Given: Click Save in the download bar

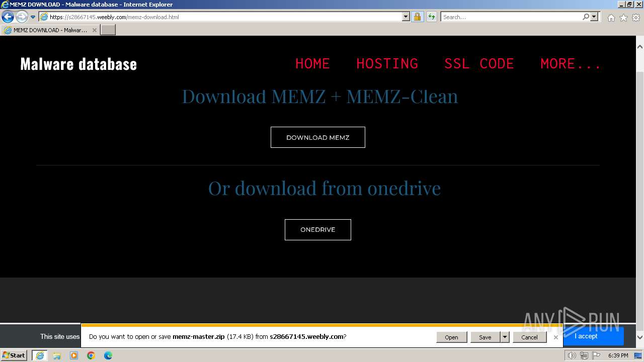Looking at the screenshot, I should pyautogui.click(x=485, y=337).
